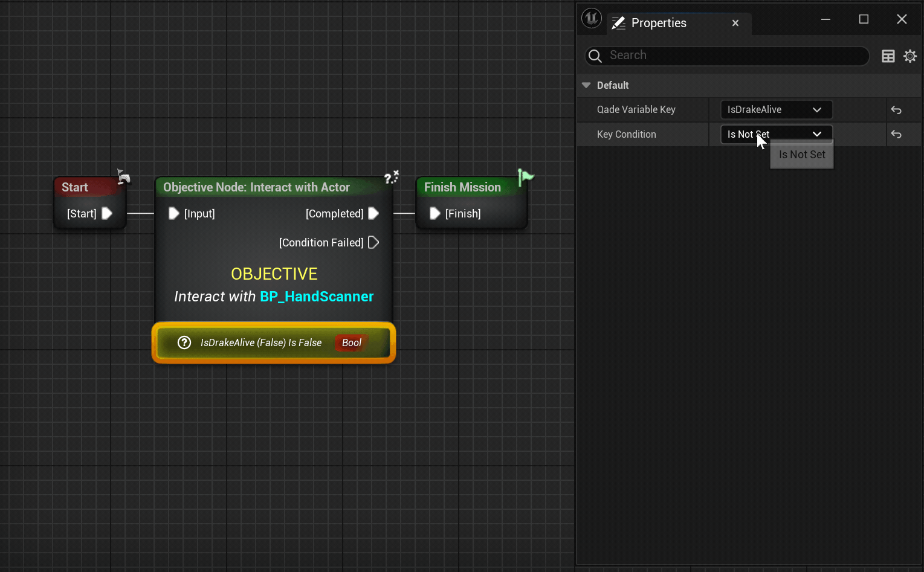
Task: Reset Qade Variable Key to default
Action: coord(896,110)
